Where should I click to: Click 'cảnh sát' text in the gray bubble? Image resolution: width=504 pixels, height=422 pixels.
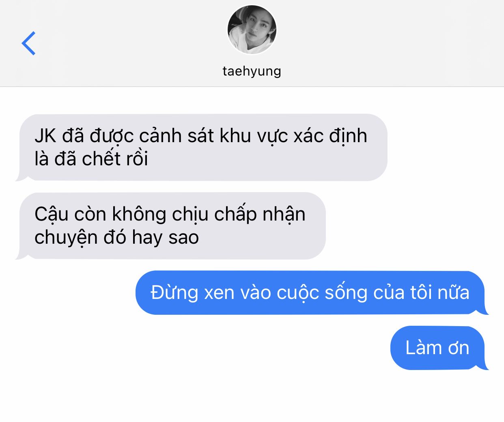click(177, 136)
